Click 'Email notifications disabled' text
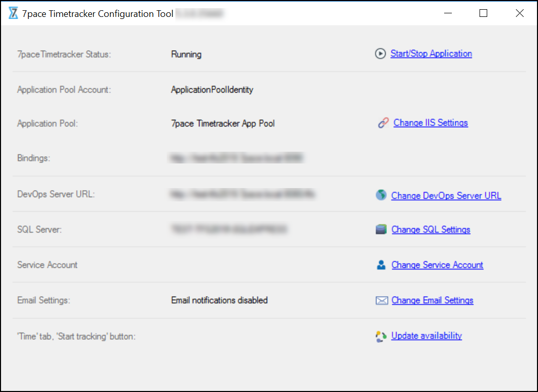Screen dimensions: 538x392 [x=219, y=300]
